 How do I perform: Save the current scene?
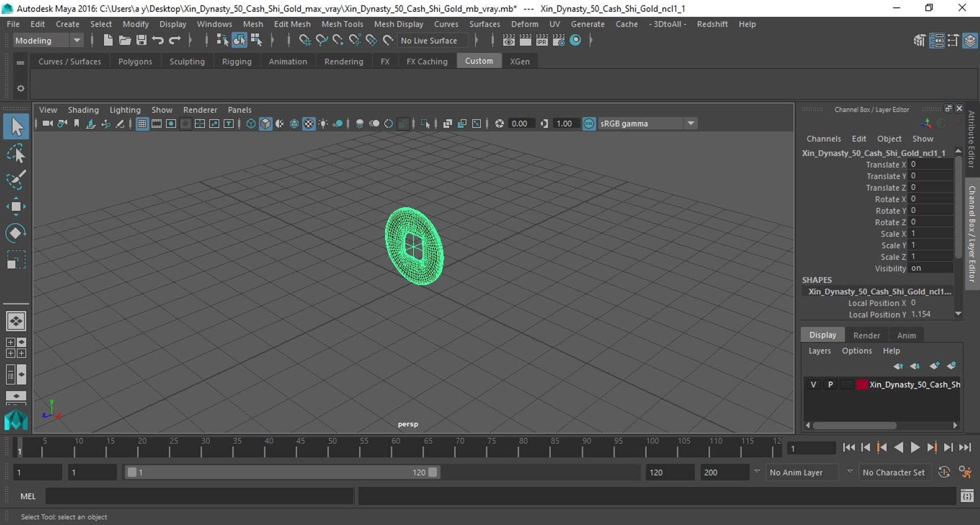[x=141, y=40]
